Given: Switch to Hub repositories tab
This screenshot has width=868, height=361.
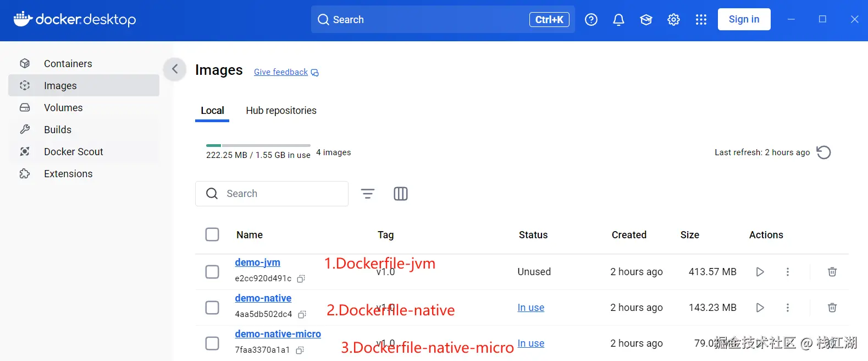Looking at the screenshot, I should point(281,111).
